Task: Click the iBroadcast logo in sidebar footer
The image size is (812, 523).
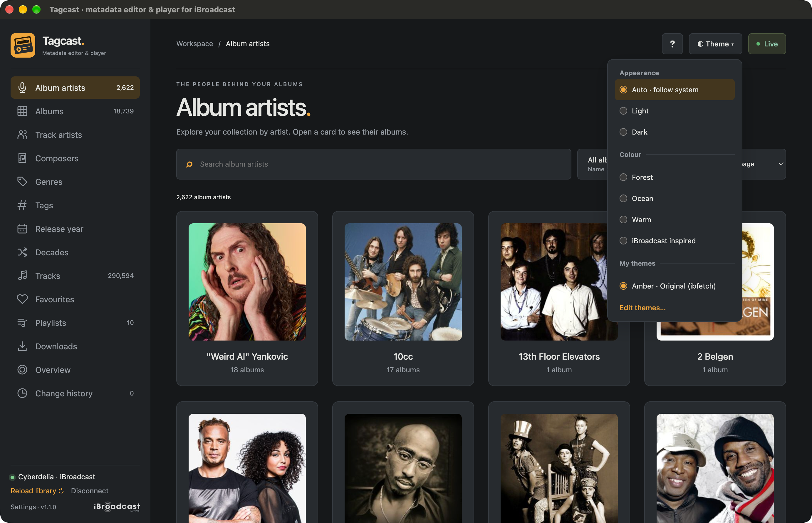Action: 117,507
